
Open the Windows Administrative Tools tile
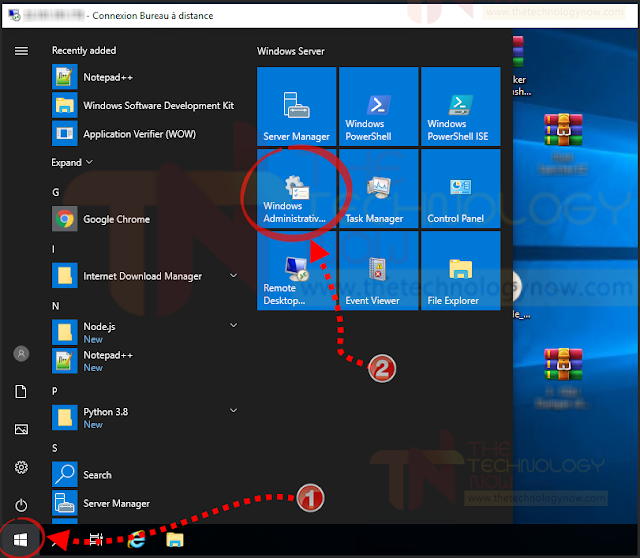pos(296,189)
